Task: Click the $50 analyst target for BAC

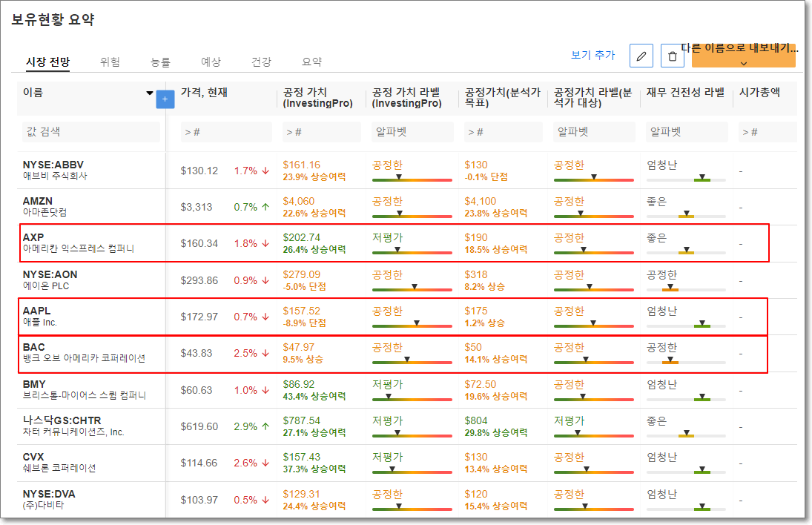Action: click(473, 347)
